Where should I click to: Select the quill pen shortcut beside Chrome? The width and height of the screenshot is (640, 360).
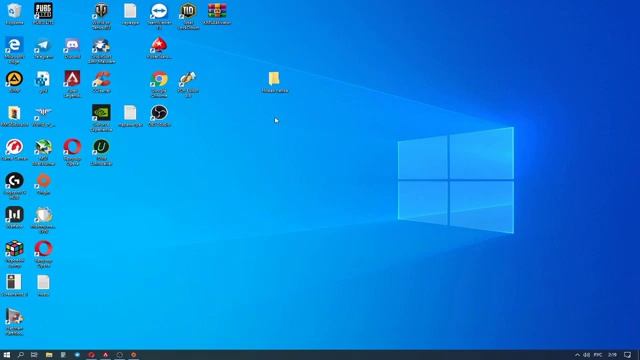pos(188,79)
